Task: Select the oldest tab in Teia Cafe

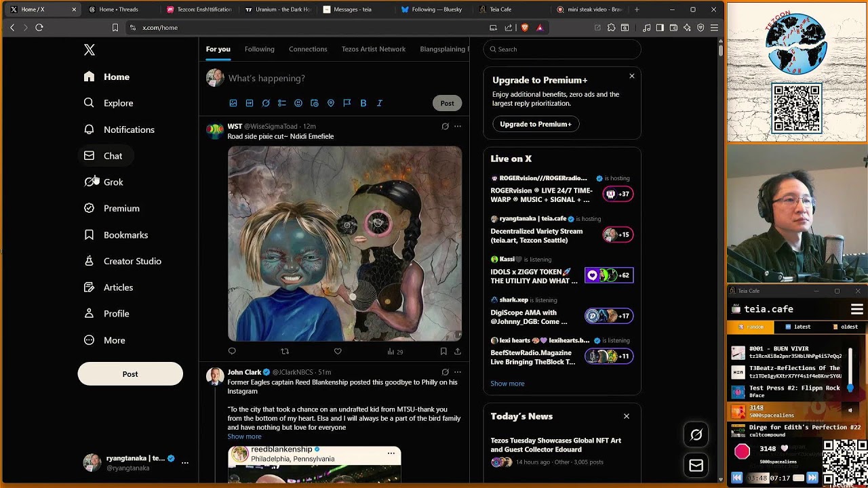Action: [844, 327]
